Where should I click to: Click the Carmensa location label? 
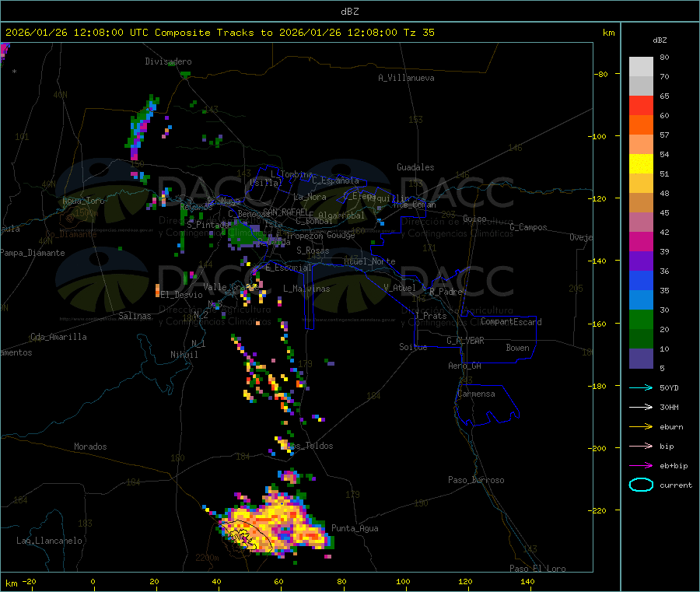[476, 394]
